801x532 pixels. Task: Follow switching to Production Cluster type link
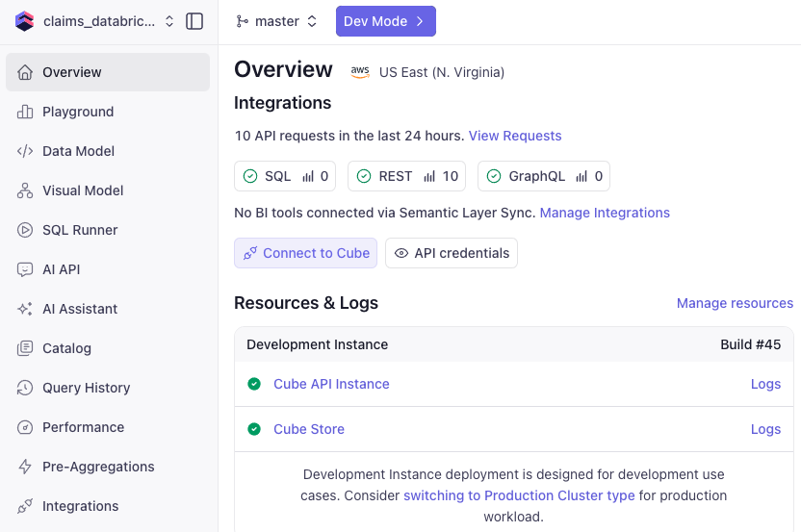[519, 495]
